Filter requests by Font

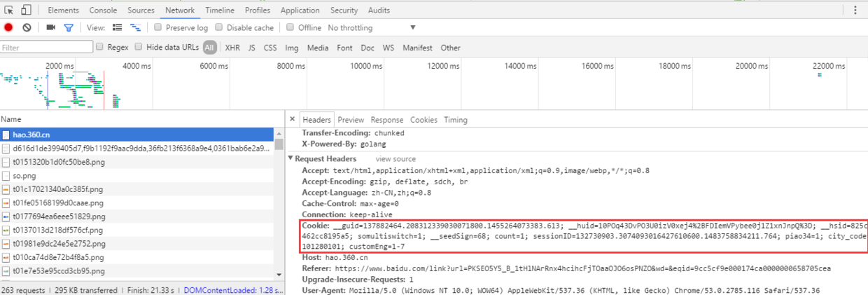tap(344, 48)
